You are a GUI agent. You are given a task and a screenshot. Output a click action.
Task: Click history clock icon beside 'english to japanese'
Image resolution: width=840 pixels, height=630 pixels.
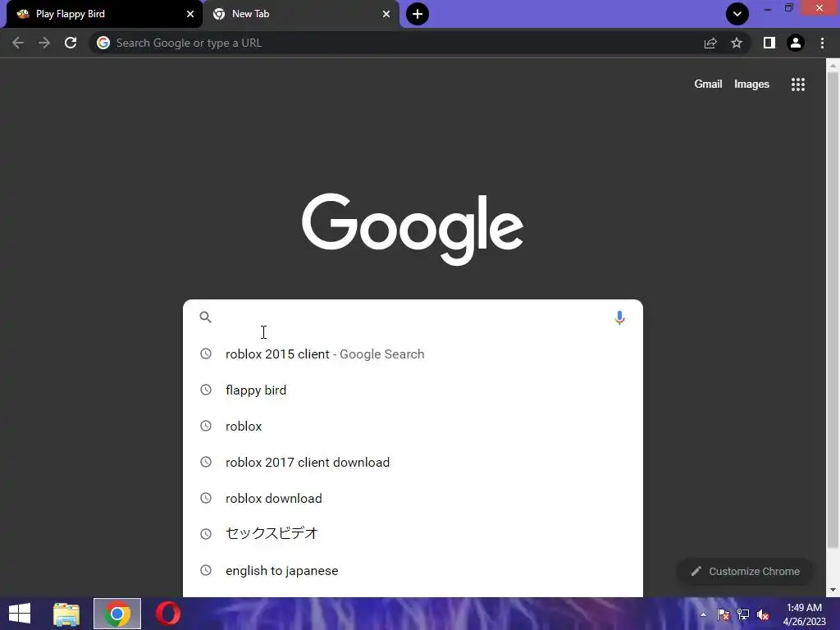pyautogui.click(x=206, y=571)
